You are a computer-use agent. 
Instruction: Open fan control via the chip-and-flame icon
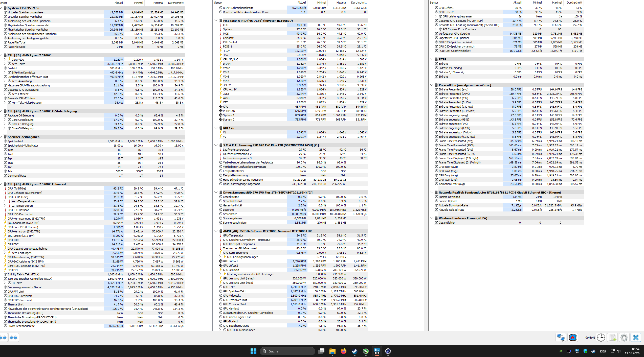[573, 338]
